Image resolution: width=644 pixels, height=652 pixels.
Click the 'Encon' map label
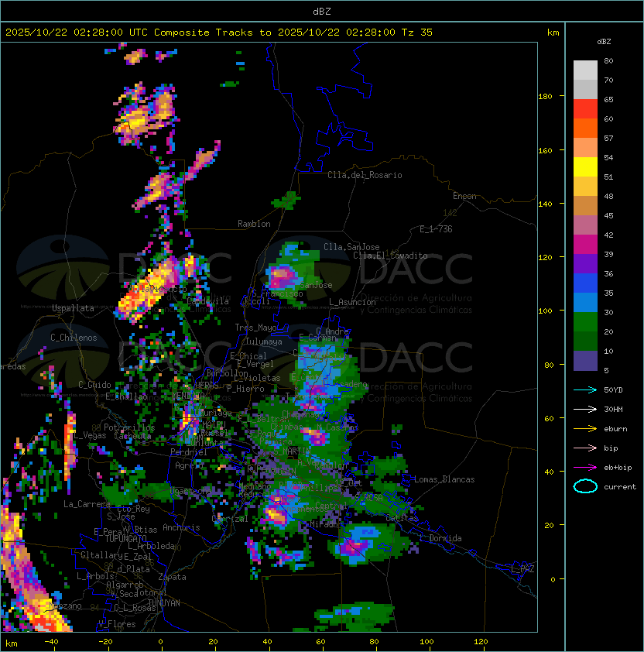point(464,196)
